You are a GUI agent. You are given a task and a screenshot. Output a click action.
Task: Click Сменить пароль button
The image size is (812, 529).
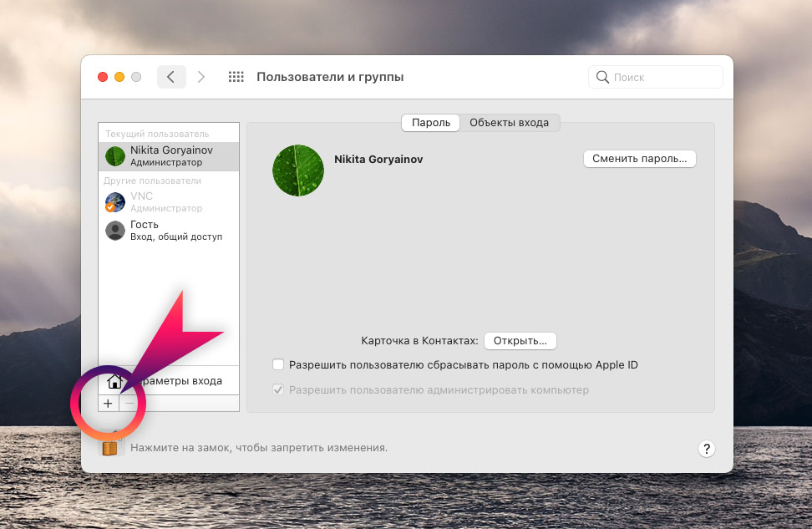tap(640, 159)
